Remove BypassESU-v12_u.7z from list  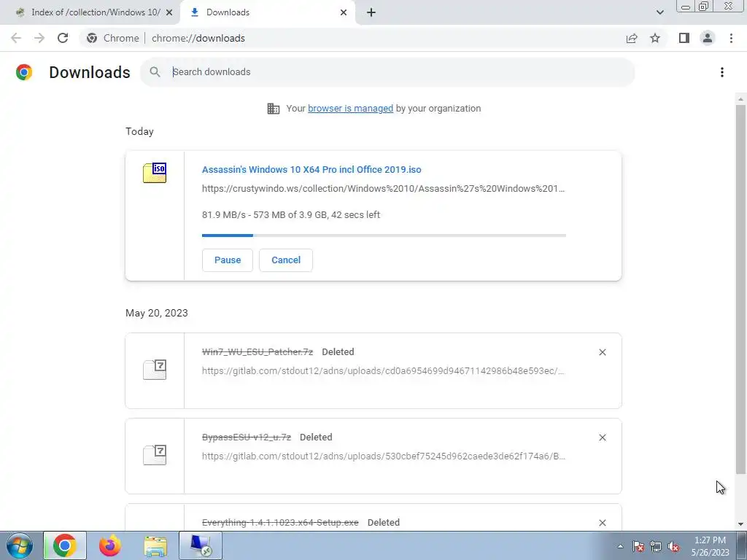click(602, 437)
